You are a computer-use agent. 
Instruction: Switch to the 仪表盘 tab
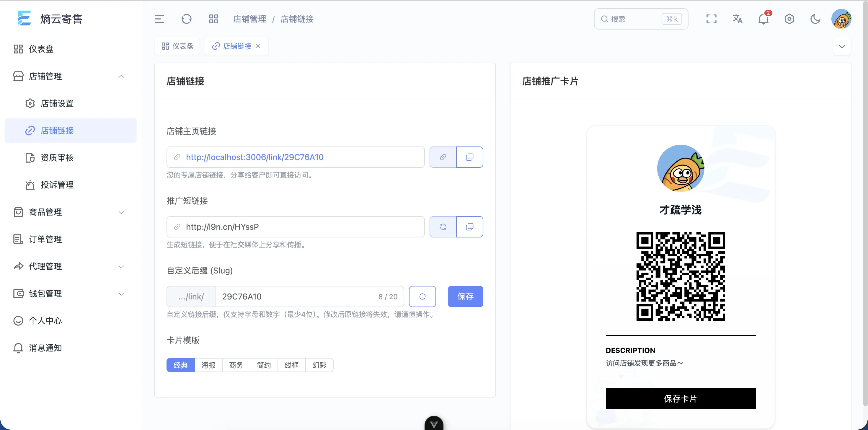click(x=177, y=46)
